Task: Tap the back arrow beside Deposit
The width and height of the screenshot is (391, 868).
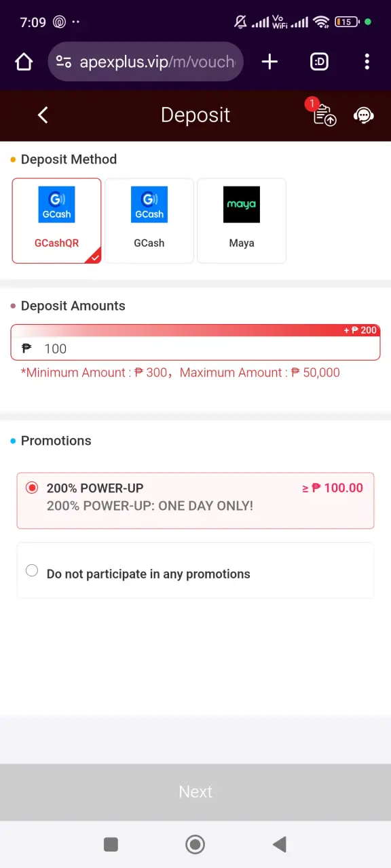Action: (43, 115)
